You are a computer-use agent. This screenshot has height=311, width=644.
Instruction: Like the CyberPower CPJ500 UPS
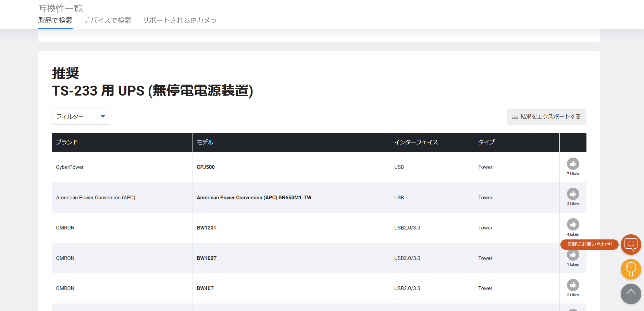pyautogui.click(x=573, y=164)
